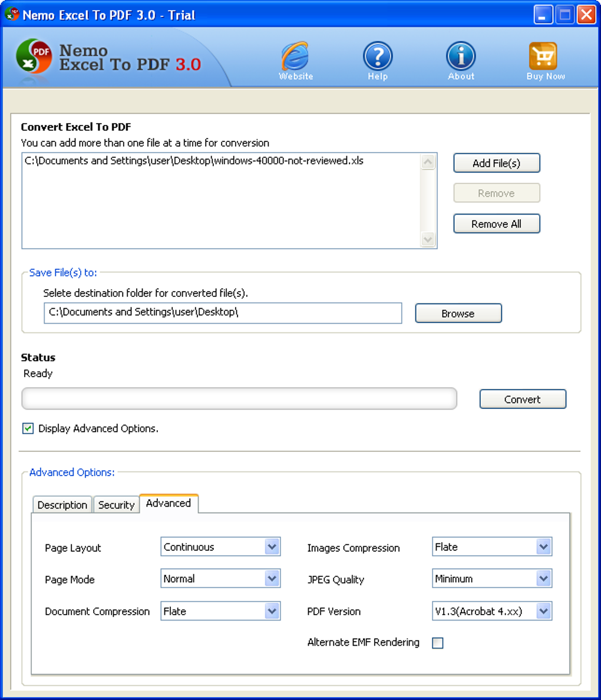
Task: Switch to the Security tab
Action: click(116, 504)
